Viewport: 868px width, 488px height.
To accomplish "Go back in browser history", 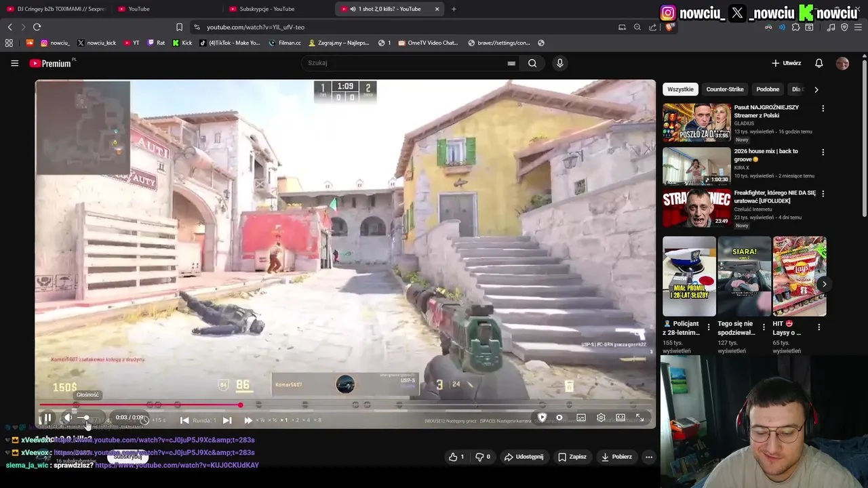I will coord(9,27).
